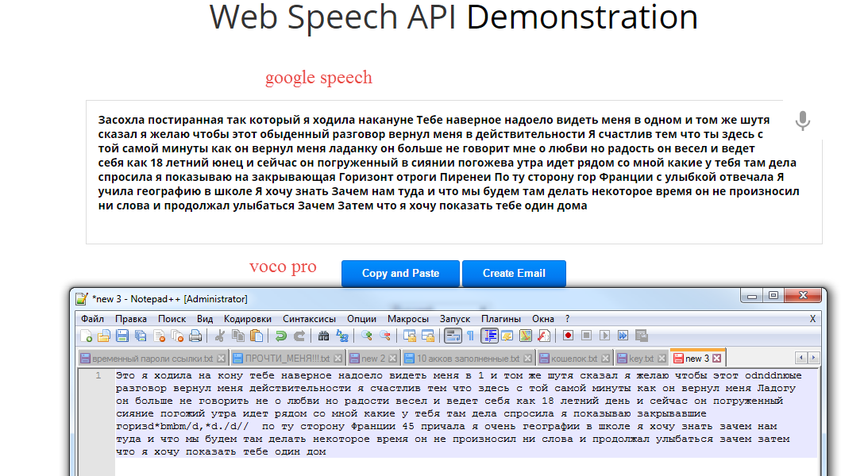
Task: Open Find using the binoculars icon
Action: pyautogui.click(x=324, y=336)
